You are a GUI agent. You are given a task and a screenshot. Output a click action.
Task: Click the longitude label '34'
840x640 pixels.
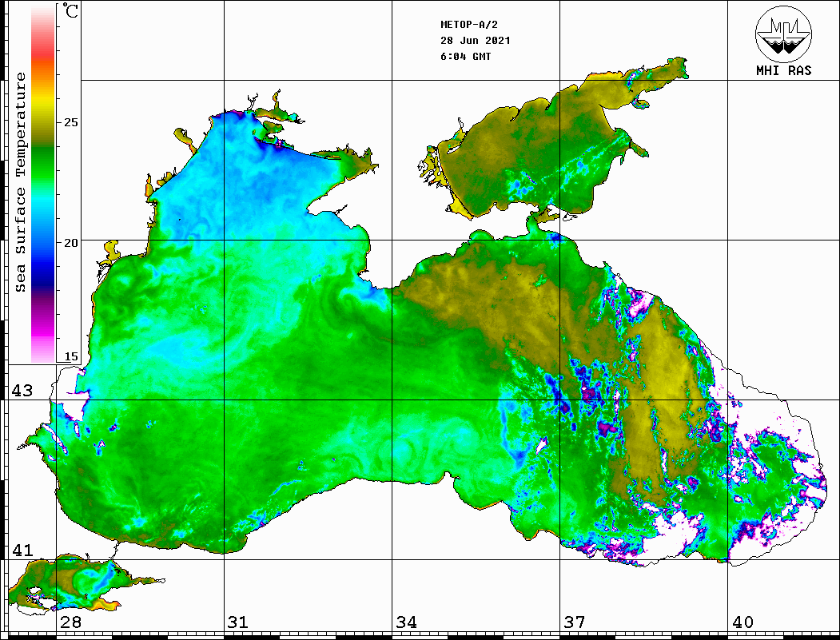tap(406, 622)
